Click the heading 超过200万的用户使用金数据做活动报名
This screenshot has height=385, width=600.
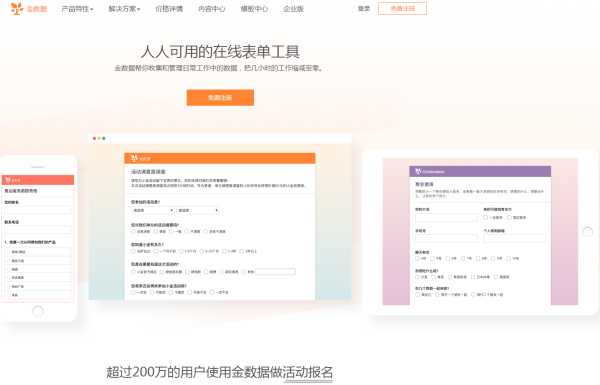coord(220,372)
